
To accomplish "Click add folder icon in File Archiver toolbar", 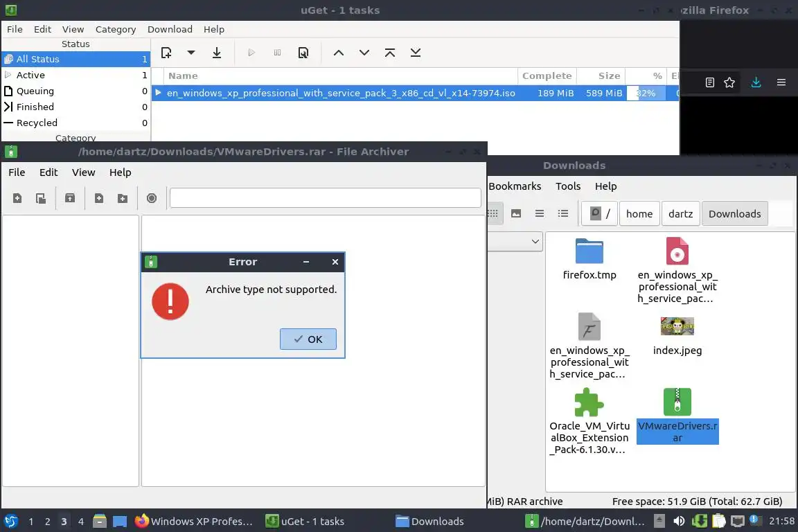I will coord(122,198).
